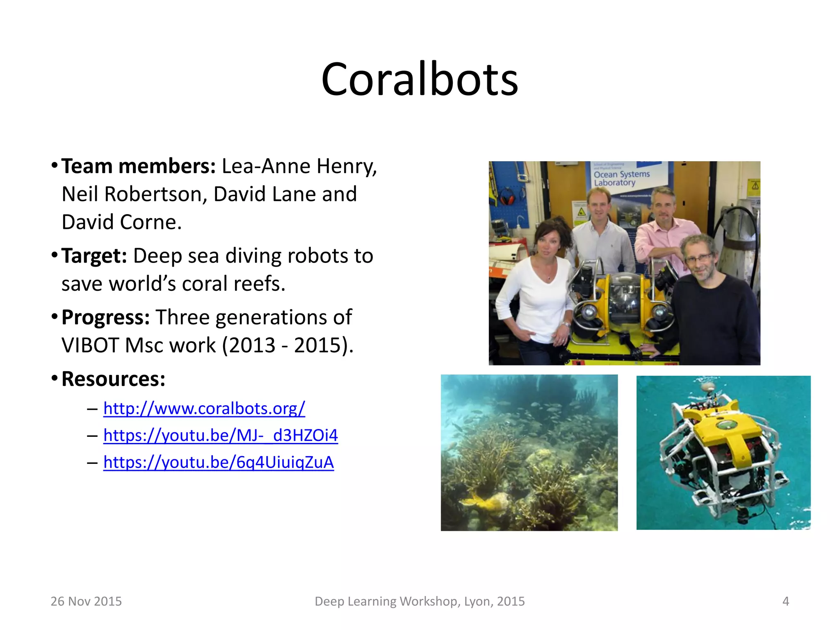The image size is (840, 630).
Task: Click the Coralbots slide title
Action: pos(420,79)
